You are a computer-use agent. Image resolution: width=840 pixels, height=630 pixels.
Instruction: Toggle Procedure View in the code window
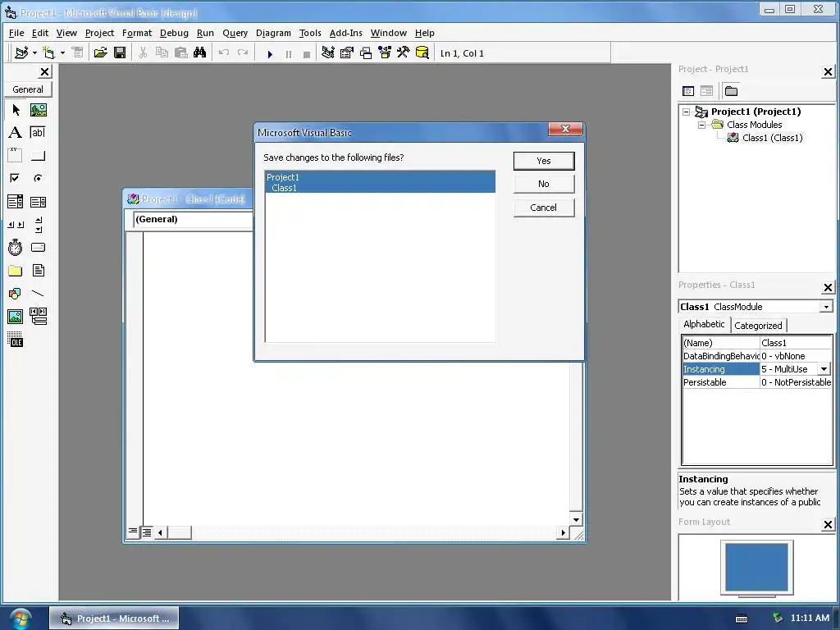133,532
